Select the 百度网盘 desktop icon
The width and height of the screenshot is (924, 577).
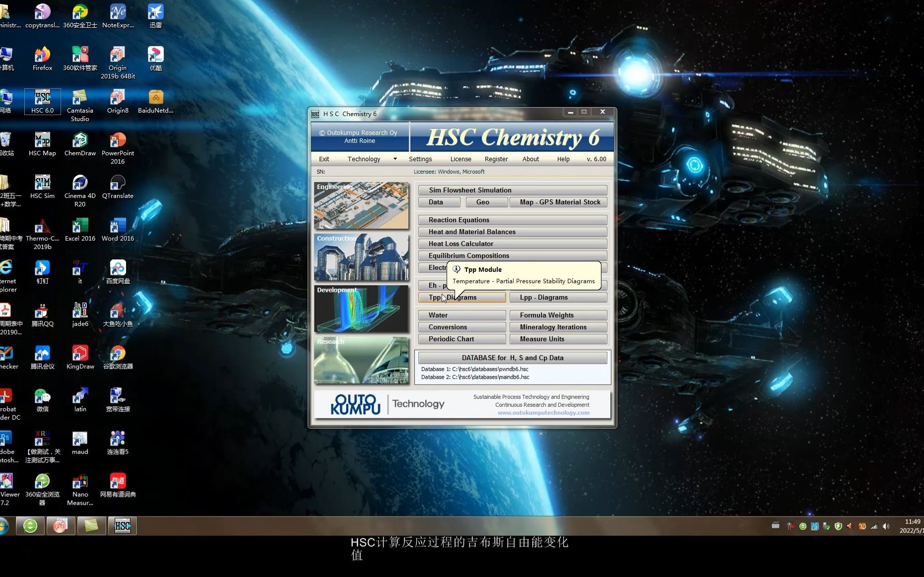(x=118, y=272)
